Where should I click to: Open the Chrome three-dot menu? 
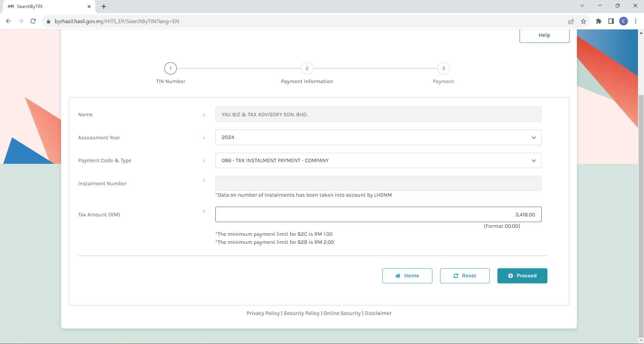[636, 21]
